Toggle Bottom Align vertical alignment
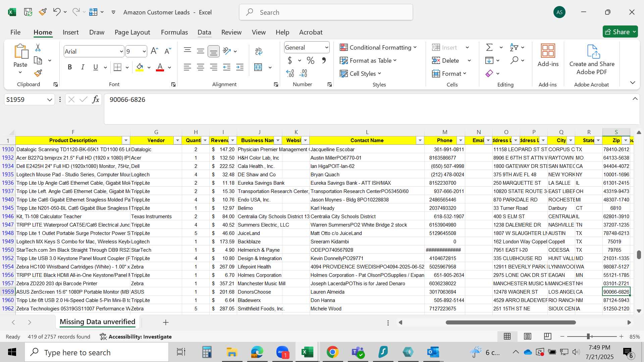644x362 pixels. click(x=213, y=51)
